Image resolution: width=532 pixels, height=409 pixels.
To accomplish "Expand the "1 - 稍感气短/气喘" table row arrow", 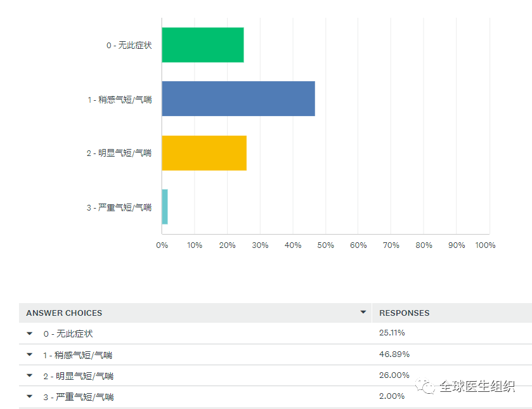I will [29, 354].
